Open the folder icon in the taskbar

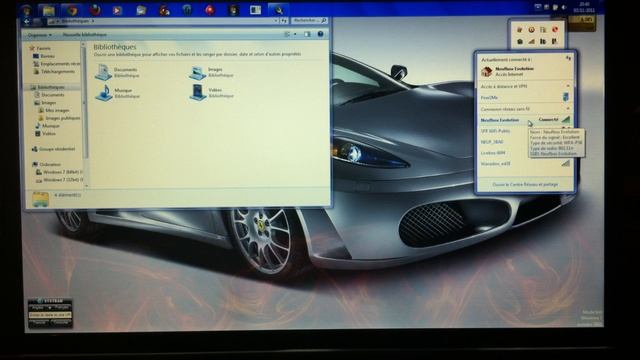[x=49, y=10]
